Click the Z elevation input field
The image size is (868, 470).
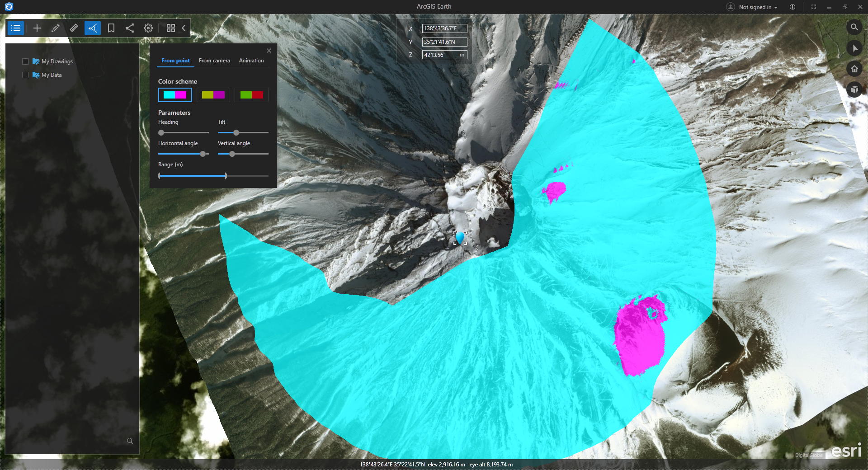point(444,55)
